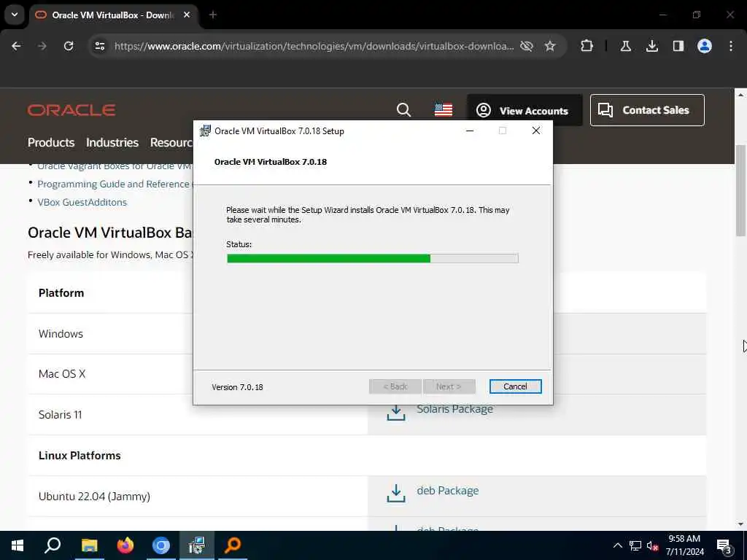
Task: Click Ubuntu 22.04 (Jammy) row text
Action: pos(94,496)
